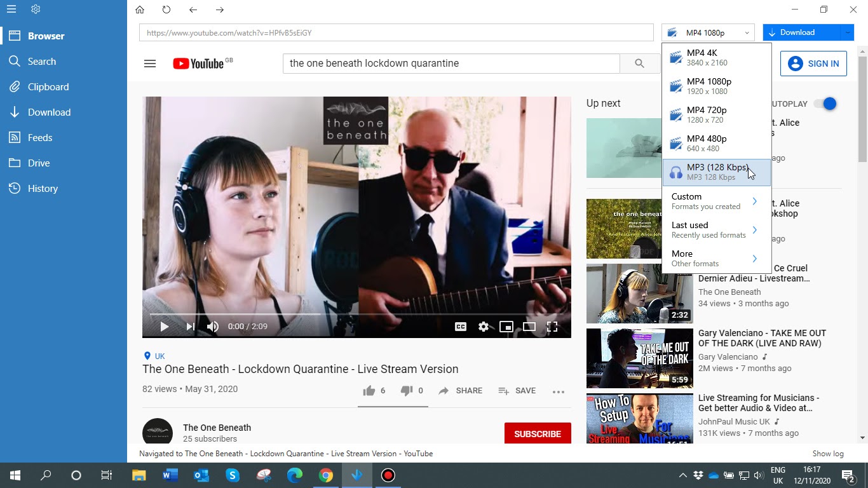Click YouTube search magnifier button

(639, 64)
